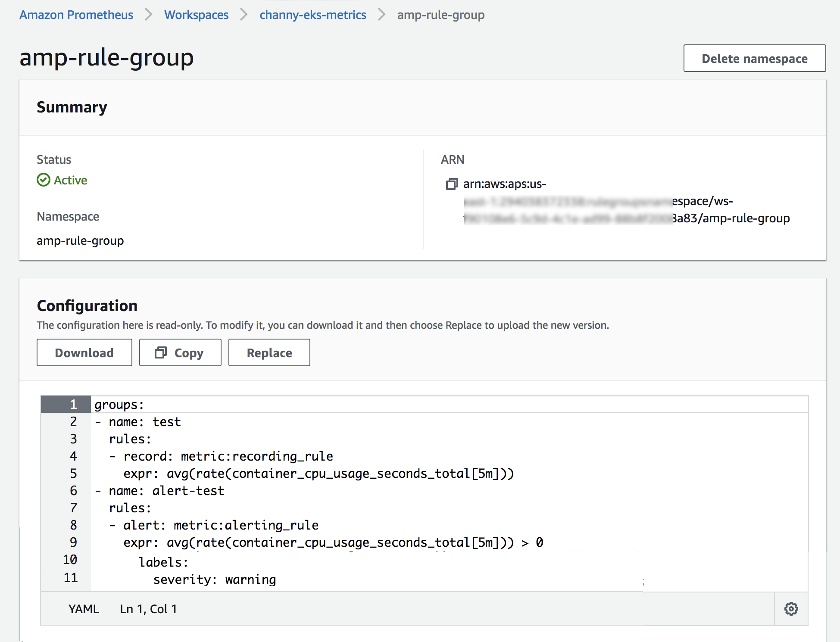Click line number 1 in editor gutter

(73, 404)
